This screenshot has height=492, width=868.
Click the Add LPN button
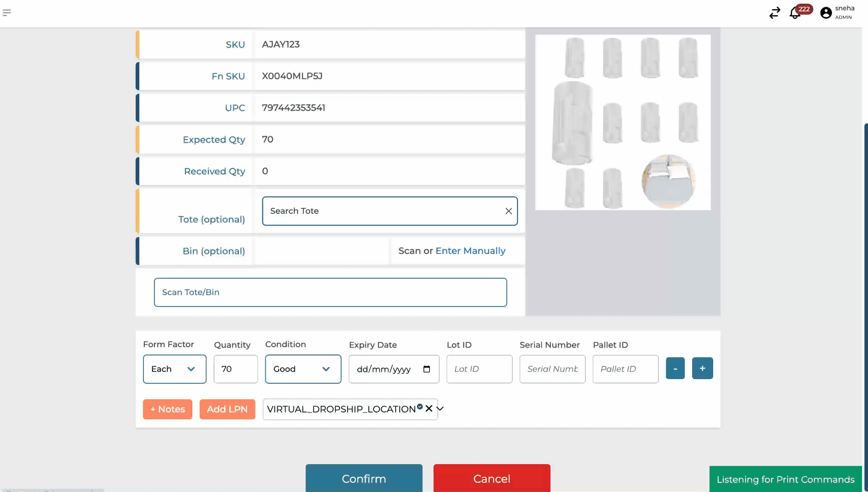227,409
